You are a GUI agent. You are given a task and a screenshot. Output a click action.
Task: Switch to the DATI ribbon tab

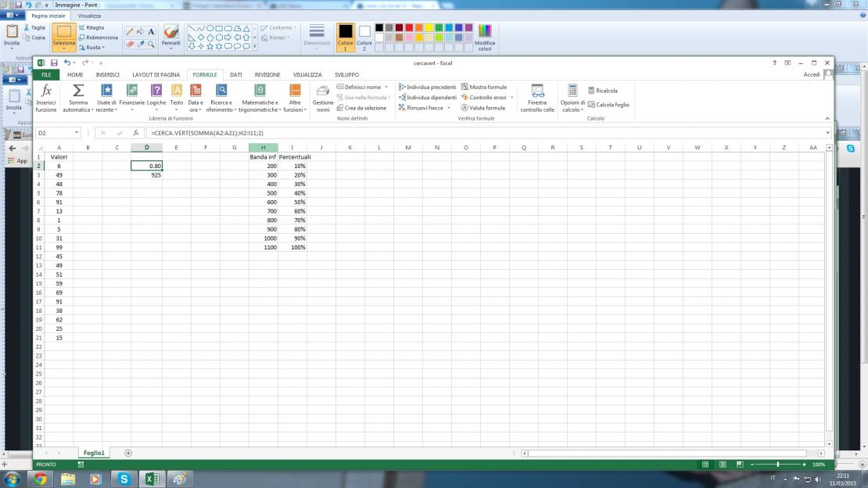click(235, 75)
